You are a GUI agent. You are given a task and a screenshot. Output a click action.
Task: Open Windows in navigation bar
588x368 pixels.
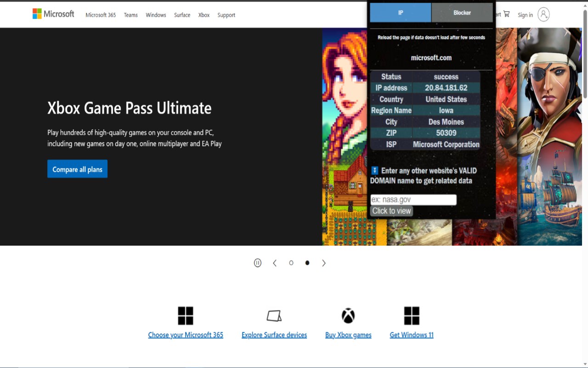click(x=156, y=15)
